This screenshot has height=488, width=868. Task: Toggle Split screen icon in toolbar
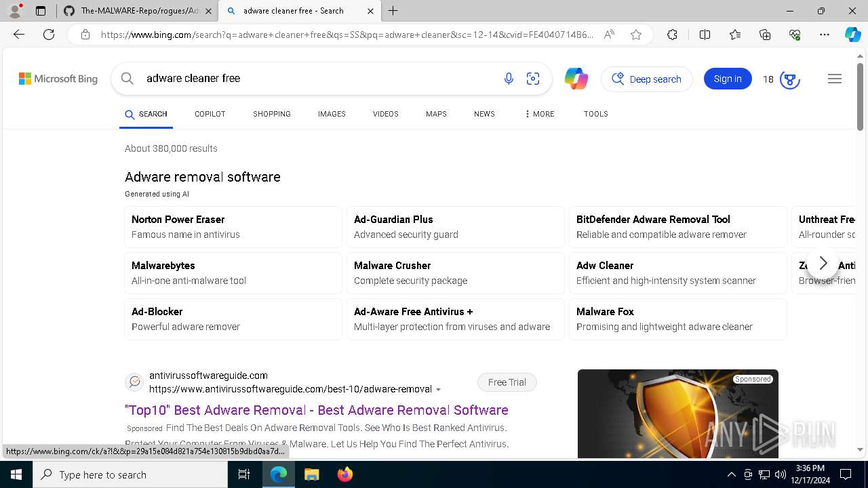(x=705, y=35)
